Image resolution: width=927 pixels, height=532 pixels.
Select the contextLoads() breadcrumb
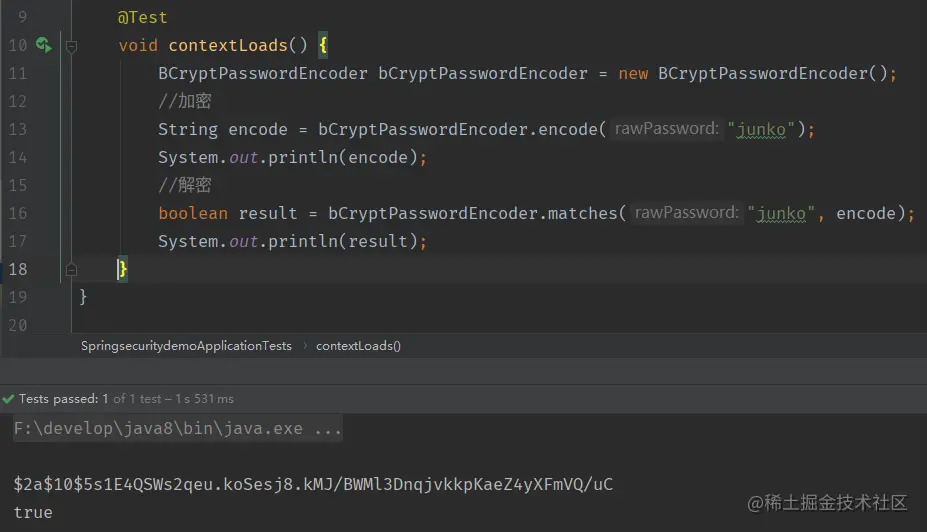pos(358,346)
